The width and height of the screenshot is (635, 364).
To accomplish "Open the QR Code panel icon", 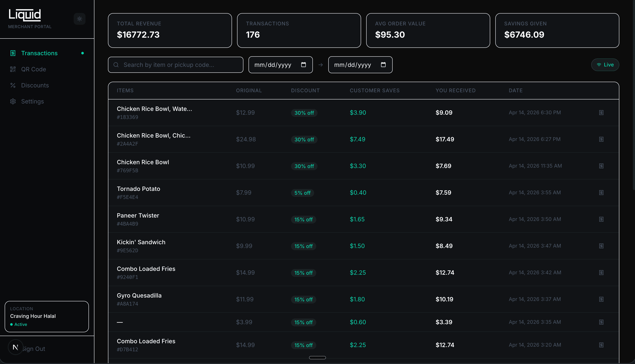I will [13, 69].
